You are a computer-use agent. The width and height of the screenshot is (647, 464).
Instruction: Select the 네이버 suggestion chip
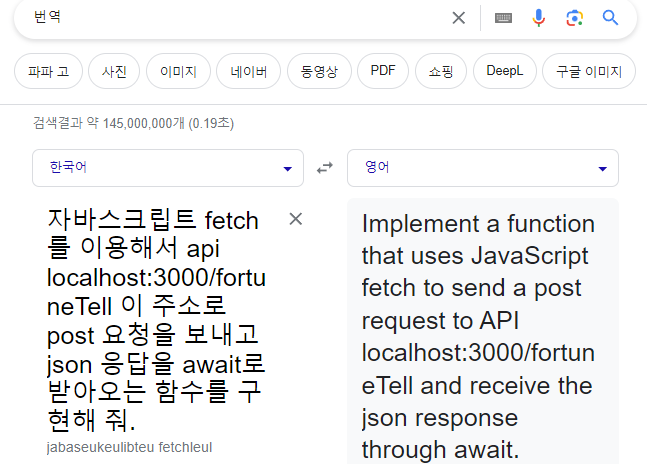pyautogui.click(x=248, y=71)
